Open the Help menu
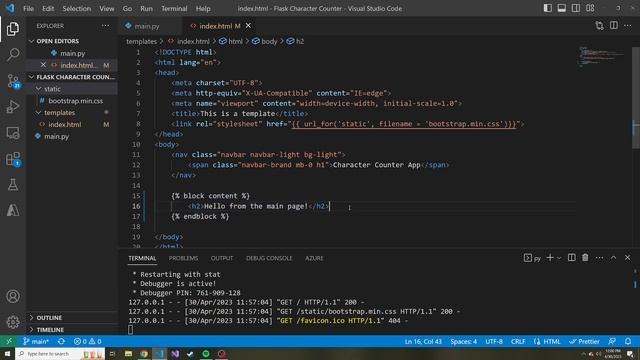The height and width of the screenshot is (360, 640). point(203,8)
